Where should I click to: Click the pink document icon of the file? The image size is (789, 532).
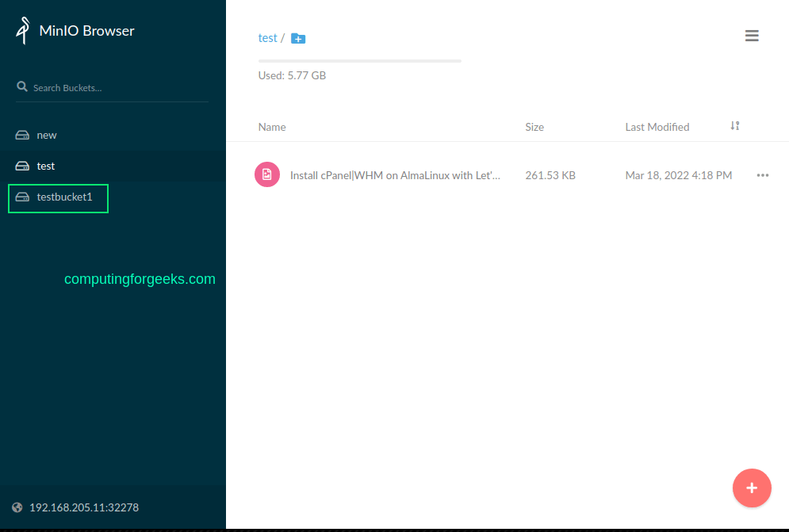coord(267,173)
